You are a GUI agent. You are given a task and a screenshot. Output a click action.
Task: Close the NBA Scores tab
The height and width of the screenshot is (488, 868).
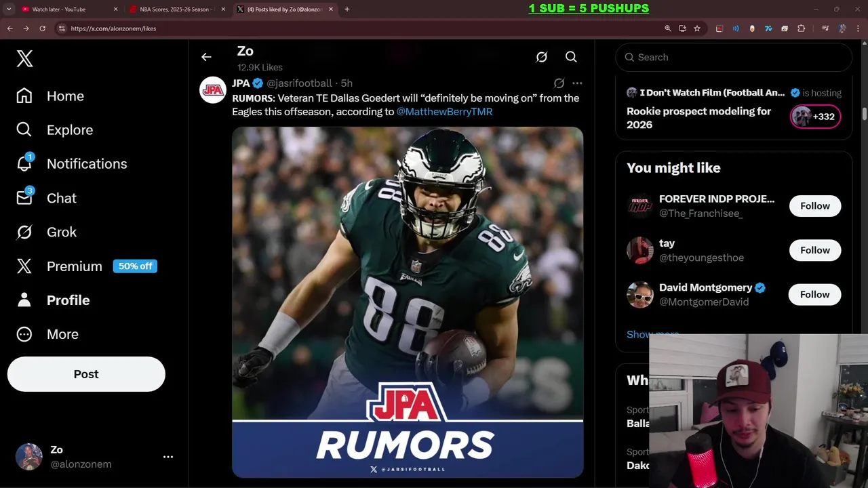tap(223, 9)
